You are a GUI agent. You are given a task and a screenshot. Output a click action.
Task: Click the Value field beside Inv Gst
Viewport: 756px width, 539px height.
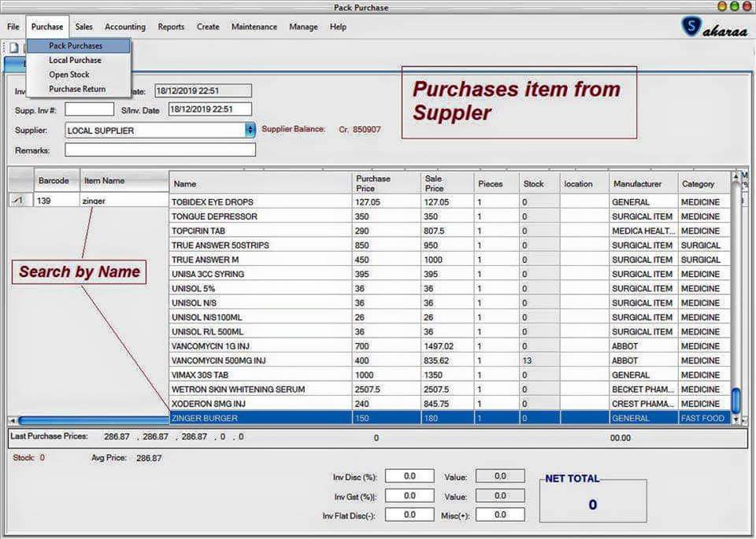500,496
